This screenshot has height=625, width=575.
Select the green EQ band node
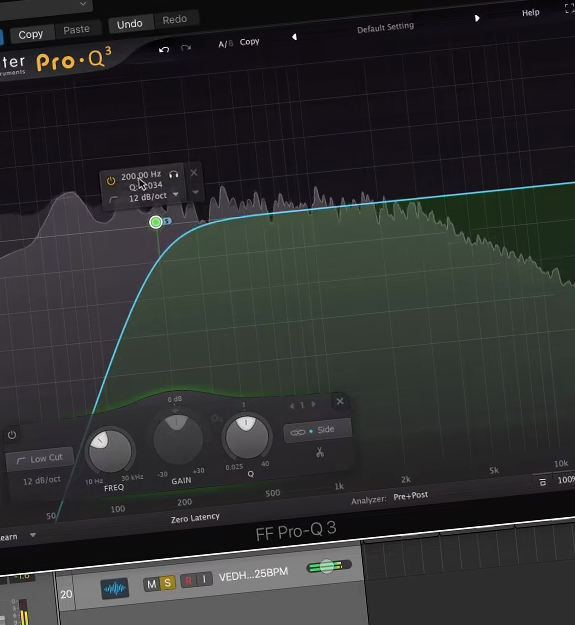click(156, 222)
